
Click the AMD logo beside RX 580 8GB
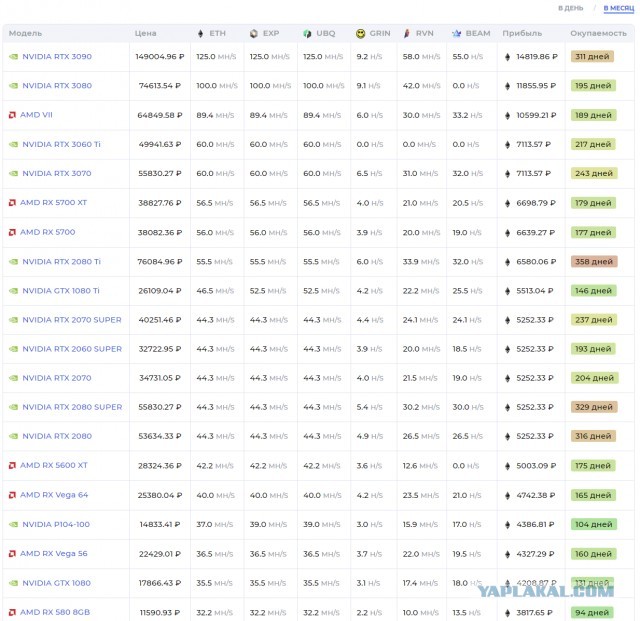(x=12, y=612)
